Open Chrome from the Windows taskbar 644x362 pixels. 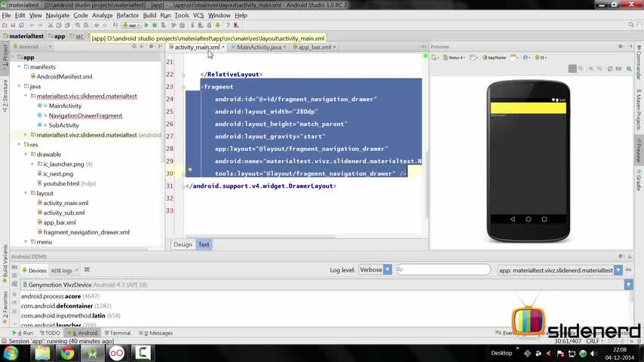point(67,352)
